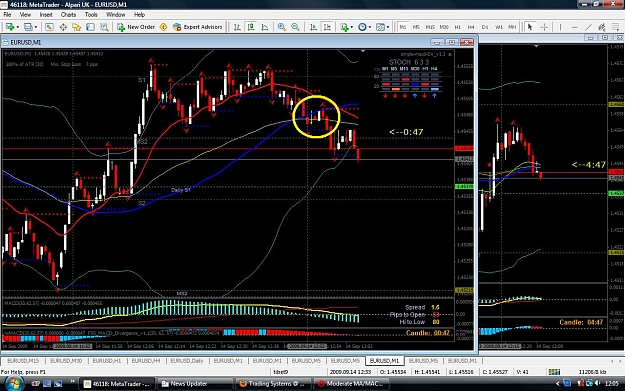This screenshot has width=625, height=391.
Task: Open the View menu
Action: [x=25, y=15]
